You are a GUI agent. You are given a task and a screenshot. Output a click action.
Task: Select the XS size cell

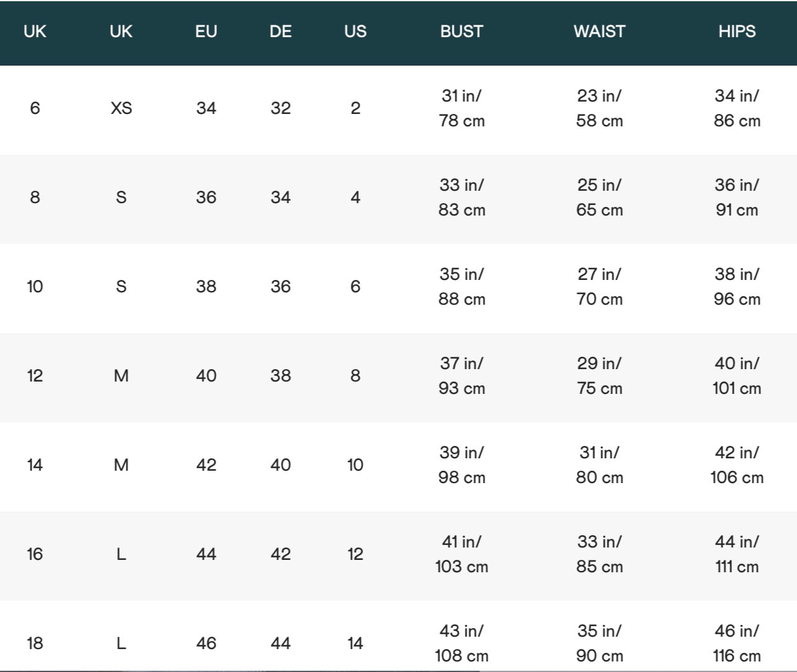121,108
